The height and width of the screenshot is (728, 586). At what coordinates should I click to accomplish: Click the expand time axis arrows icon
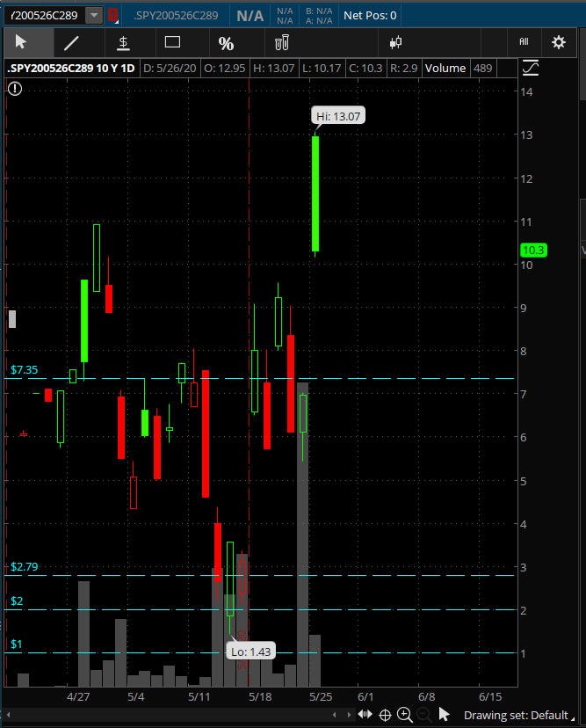365,714
